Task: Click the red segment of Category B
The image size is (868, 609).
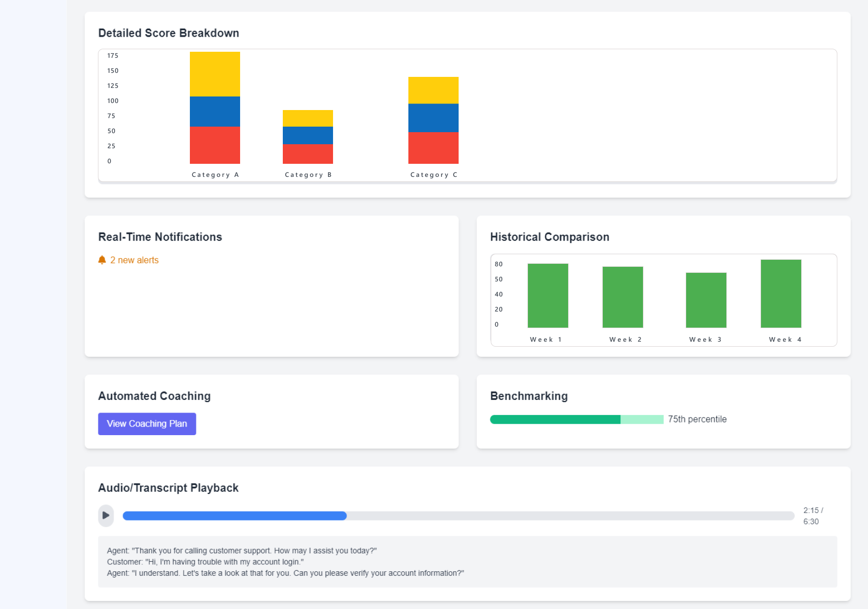Action: pyautogui.click(x=307, y=154)
